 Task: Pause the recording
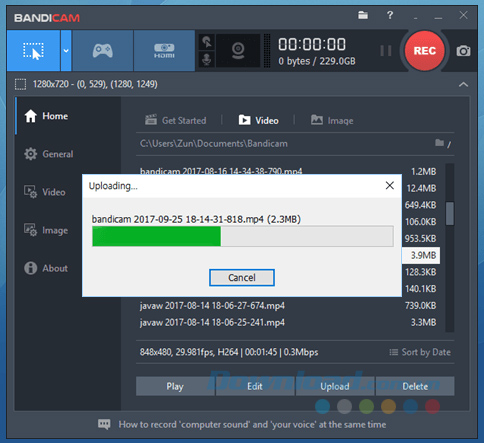386,51
